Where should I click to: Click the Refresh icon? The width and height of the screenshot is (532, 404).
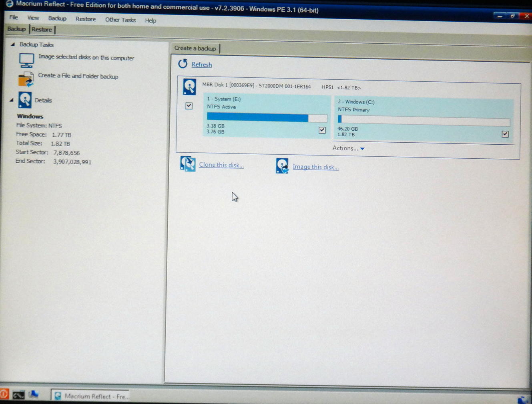pos(183,64)
